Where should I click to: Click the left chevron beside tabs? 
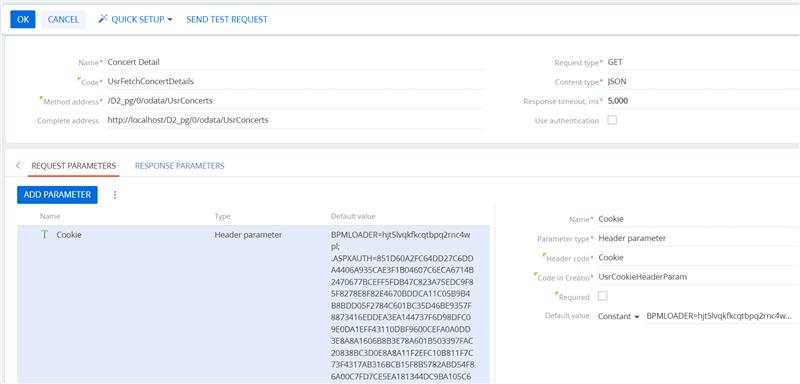pos(18,166)
